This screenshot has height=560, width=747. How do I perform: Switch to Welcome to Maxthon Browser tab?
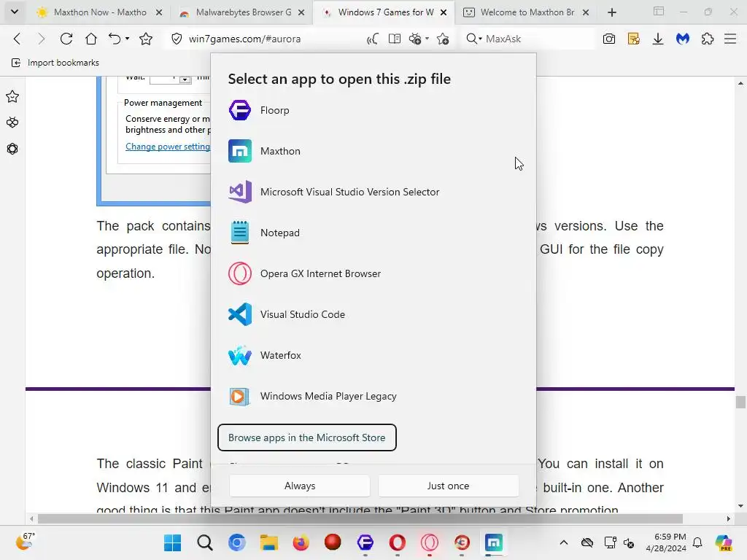[526, 12]
